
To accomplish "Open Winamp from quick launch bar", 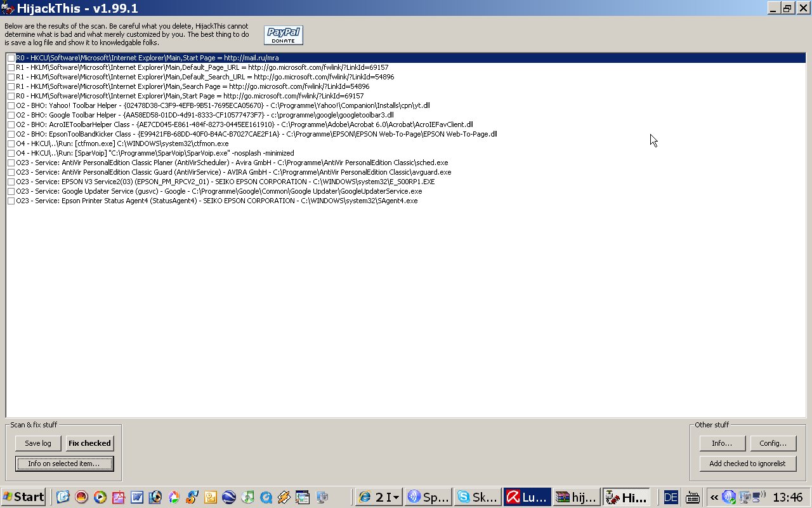I will 284,497.
